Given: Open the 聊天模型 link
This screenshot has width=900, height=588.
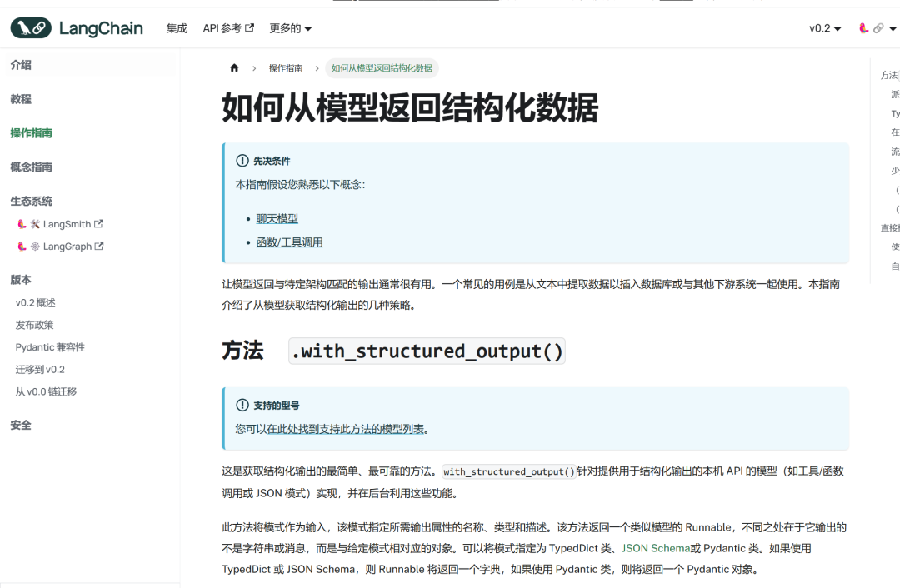Looking at the screenshot, I should pos(277,219).
